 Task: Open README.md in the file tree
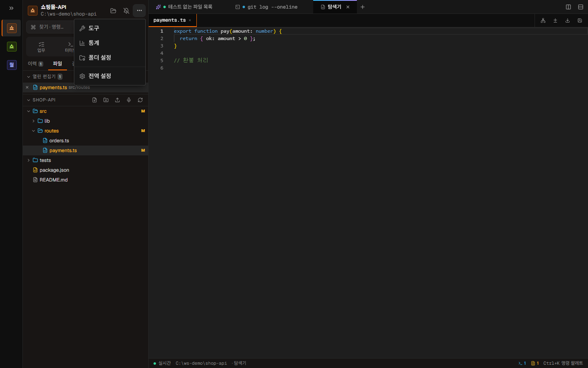tap(85, 180)
